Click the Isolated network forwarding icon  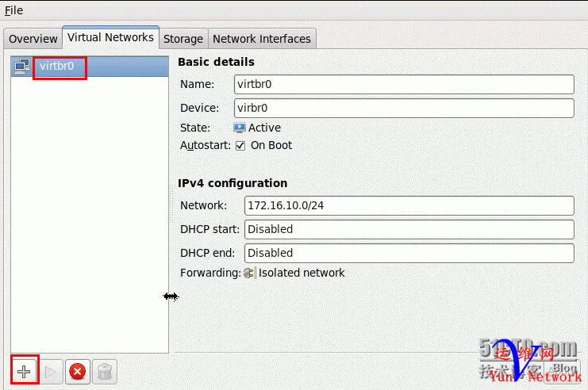point(249,273)
